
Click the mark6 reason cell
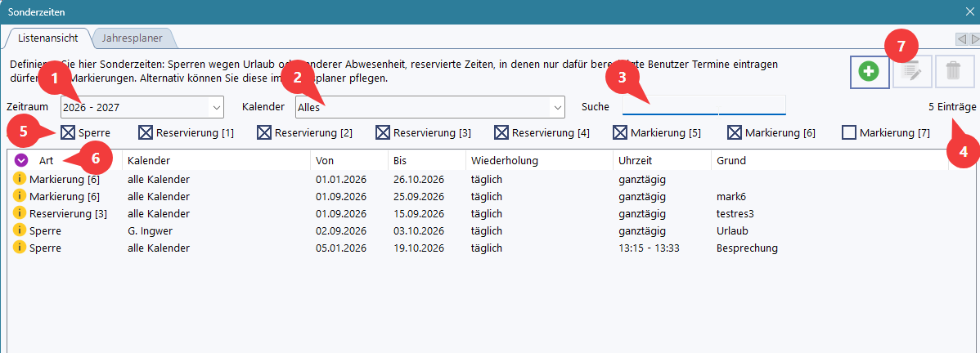(x=731, y=196)
